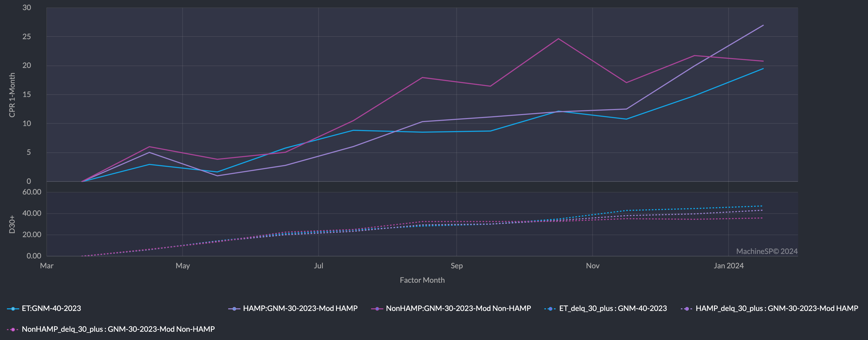This screenshot has width=868, height=340.
Task: Click the dotted blue ET_delq_30_plus legend marker
Action: coord(550,309)
